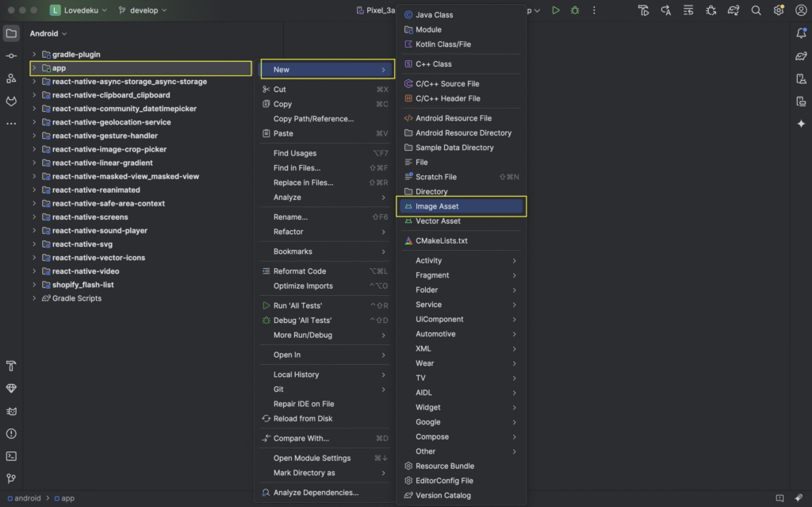This screenshot has width=812, height=507.
Task: Open the Android project view dropdown
Action: click(x=48, y=34)
